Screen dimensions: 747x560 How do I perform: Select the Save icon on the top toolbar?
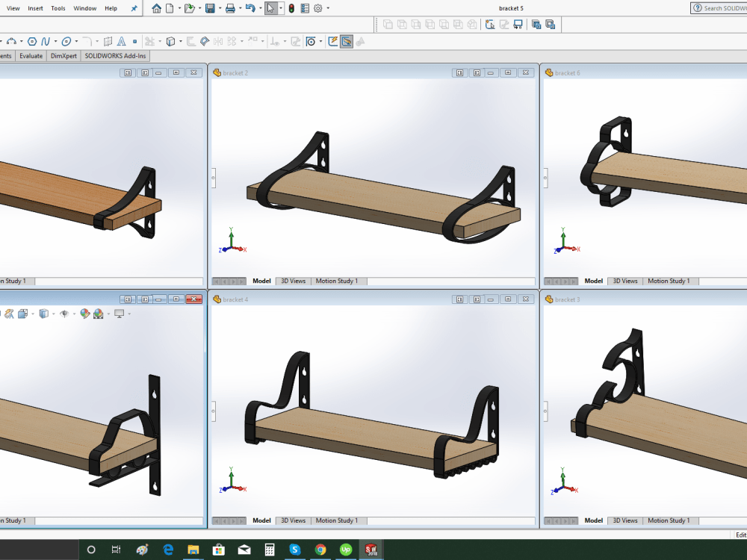click(210, 8)
